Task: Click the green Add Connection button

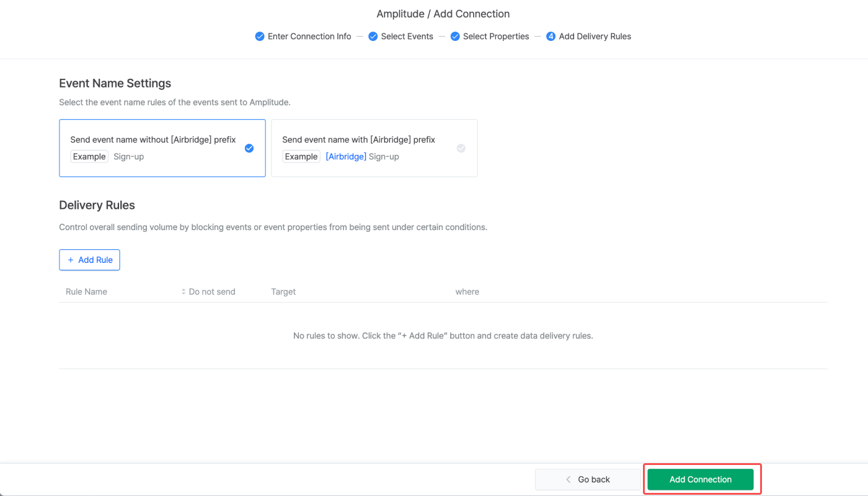Action: 700,479
